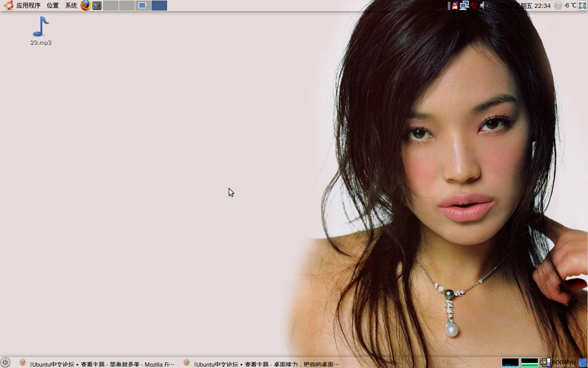Switch to the second workspace
The width and height of the screenshot is (588, 368).
[127, 6]
